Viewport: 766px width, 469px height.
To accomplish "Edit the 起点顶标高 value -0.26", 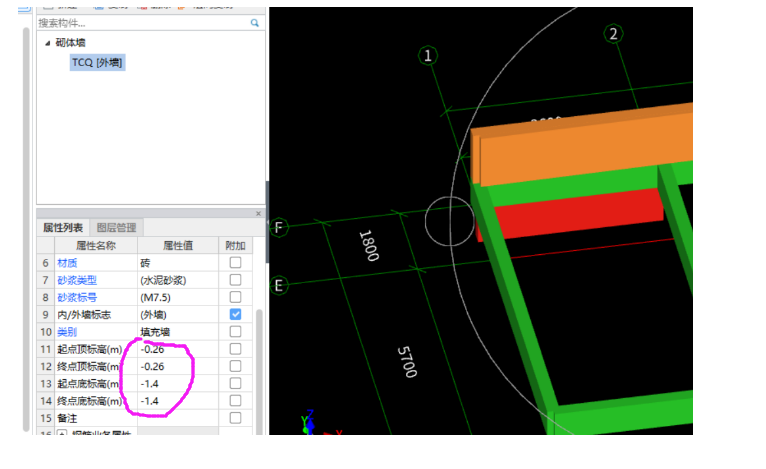I will tap(178, 349).
